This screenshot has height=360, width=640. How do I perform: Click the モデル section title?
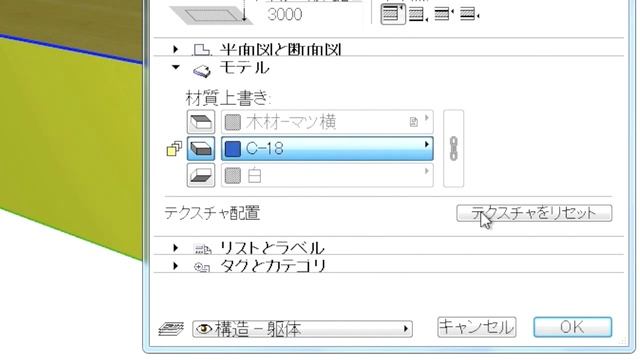tap(244, 67)
